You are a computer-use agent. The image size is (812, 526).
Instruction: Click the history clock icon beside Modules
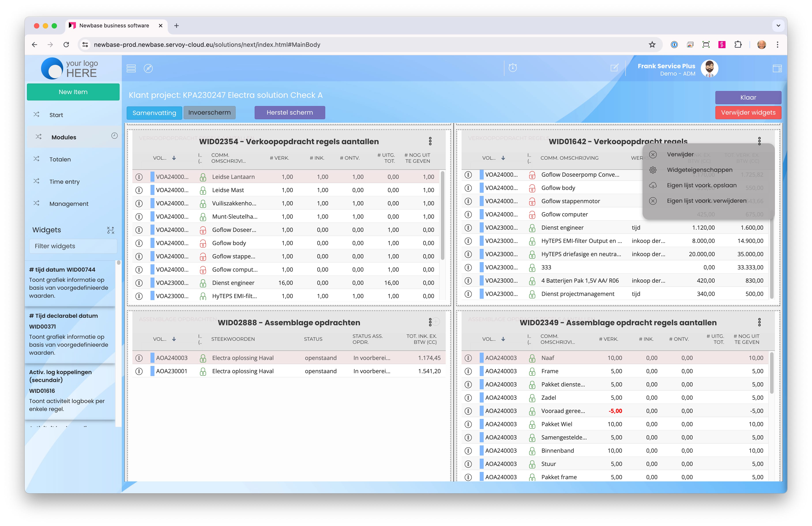[114, 136]
